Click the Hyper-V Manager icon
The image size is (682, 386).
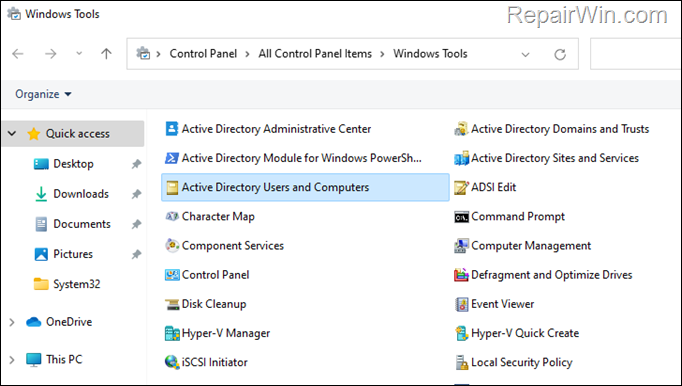[172, 334]
